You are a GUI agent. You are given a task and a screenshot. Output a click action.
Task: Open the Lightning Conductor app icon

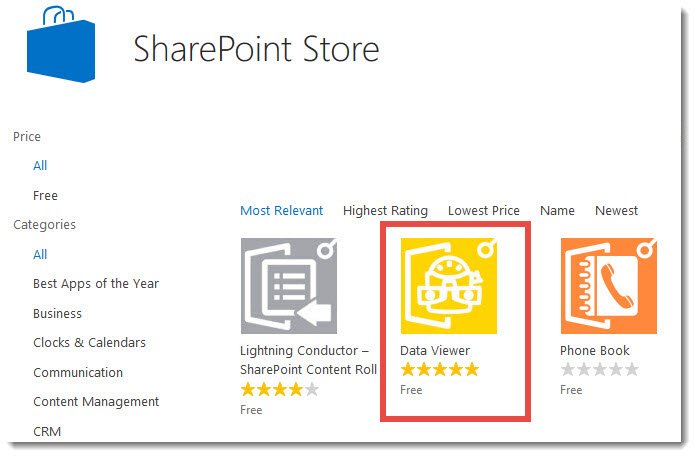point(288,286)
